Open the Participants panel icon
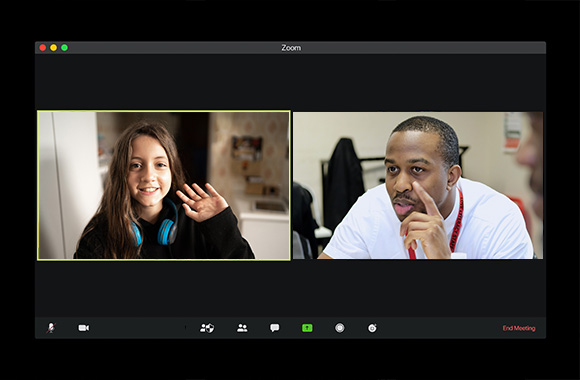 click(242, 328)
